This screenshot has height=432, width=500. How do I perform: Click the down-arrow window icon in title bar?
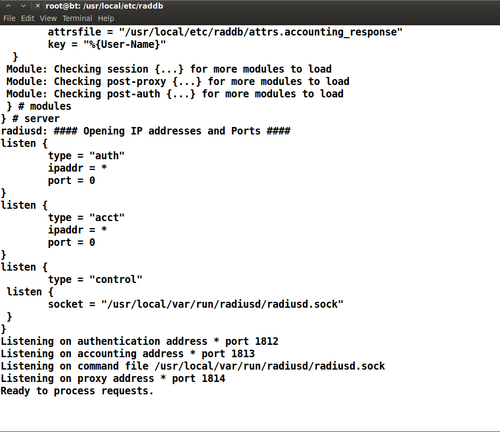coord(23,6)
